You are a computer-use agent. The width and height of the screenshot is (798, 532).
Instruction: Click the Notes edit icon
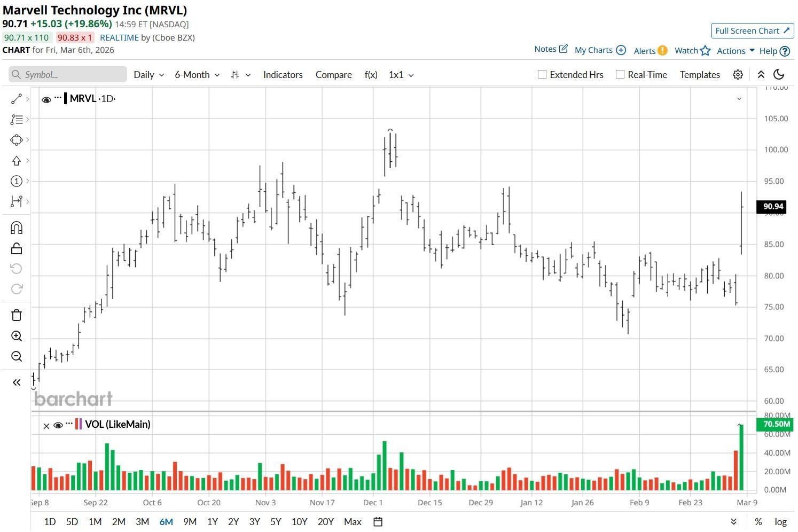click(564, 49)
